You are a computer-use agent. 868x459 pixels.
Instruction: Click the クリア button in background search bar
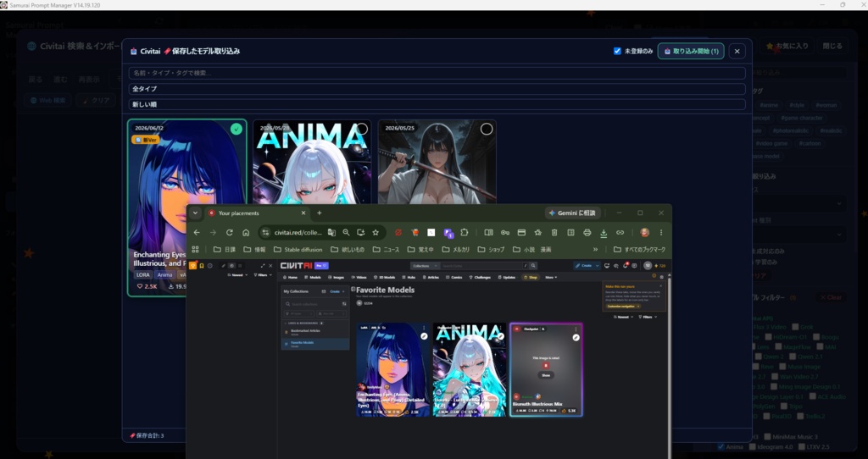tap(96, 101)
